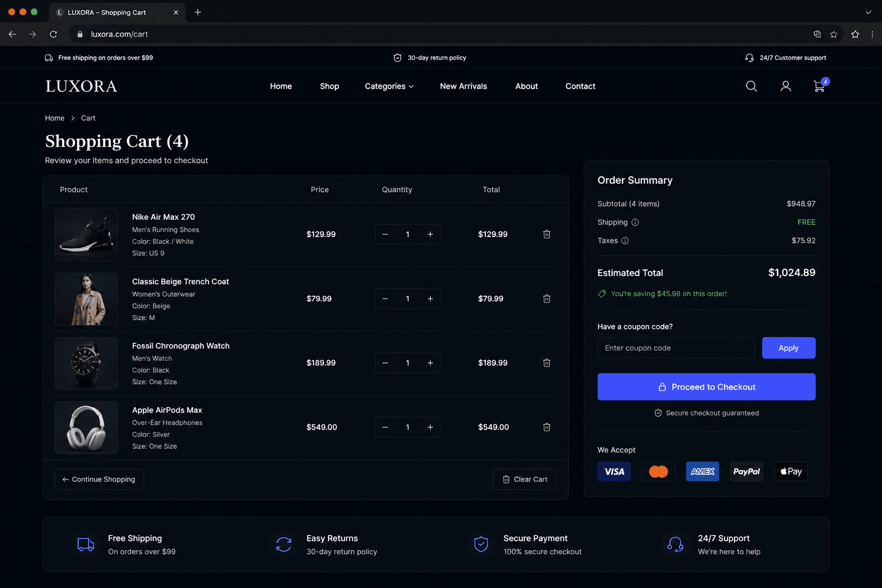The height and width of the screenshot is (588, 882).
Task: Decrease Apple AirPods Max quantity
Action: tap(385, 427)
